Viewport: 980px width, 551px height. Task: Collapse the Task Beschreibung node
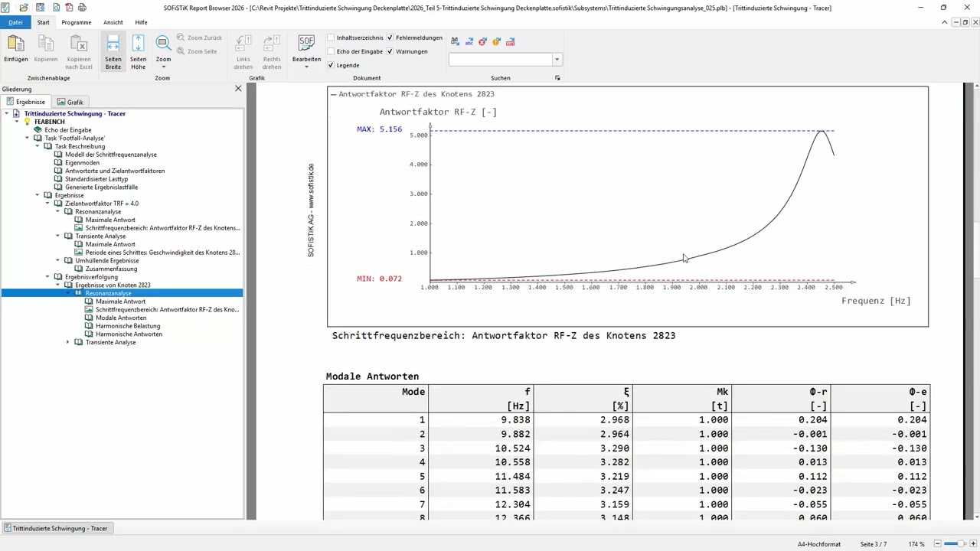coord(37,146)
